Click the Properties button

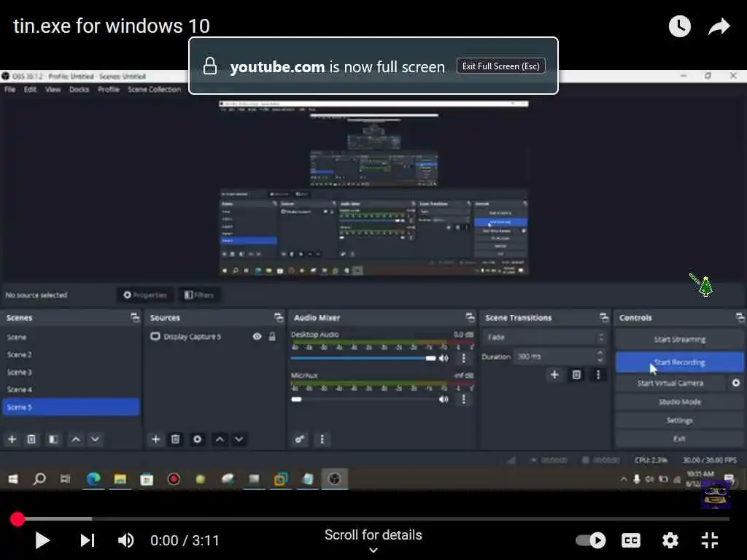[x=145, y=295]
